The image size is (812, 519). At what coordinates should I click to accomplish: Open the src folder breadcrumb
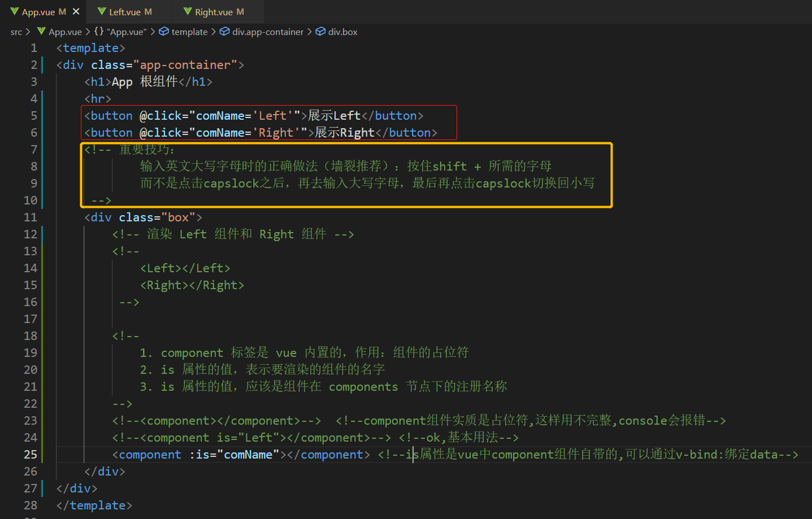coord(16,32)
